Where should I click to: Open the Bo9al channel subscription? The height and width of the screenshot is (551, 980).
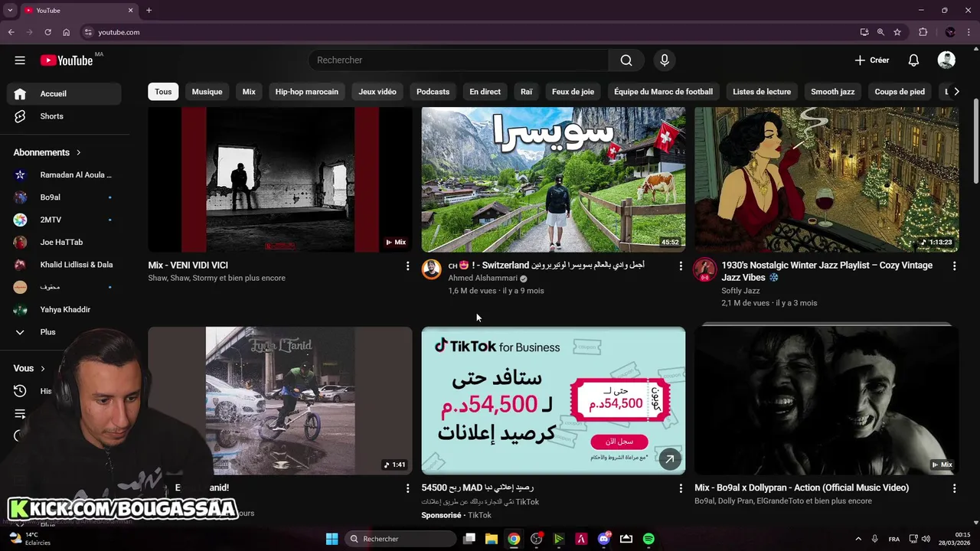pyautogui.click(x=64, y=197)
